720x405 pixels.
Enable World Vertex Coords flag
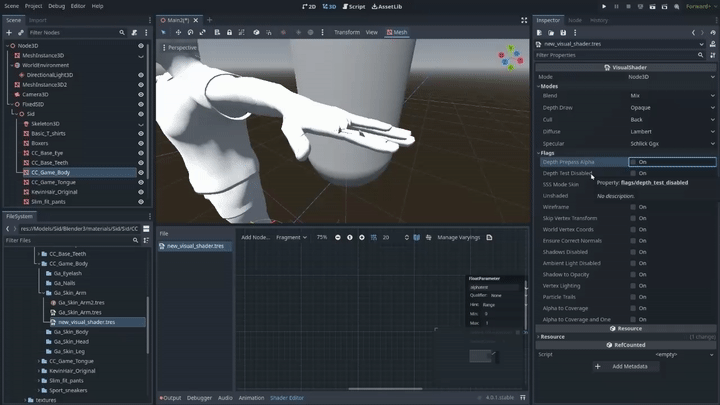(633, 230)
